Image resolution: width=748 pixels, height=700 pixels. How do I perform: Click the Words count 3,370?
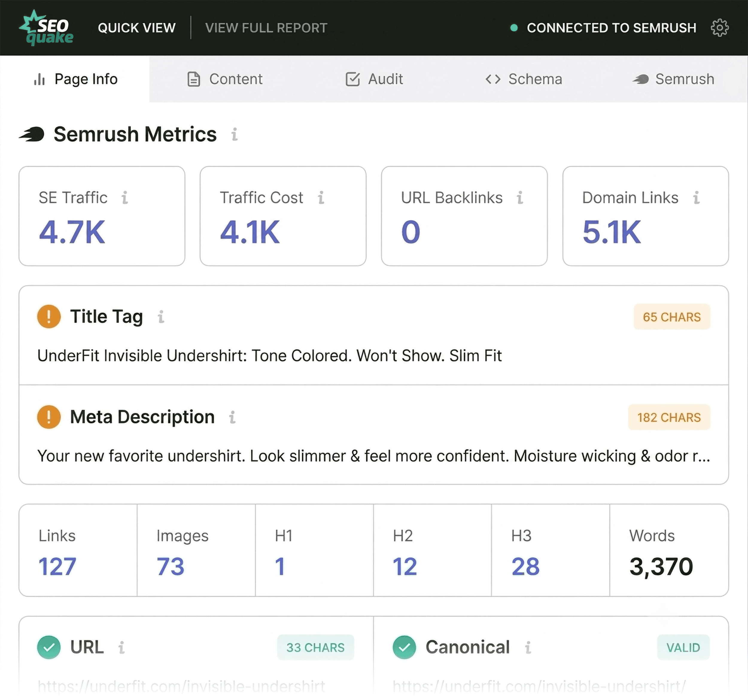pos(661,567)
